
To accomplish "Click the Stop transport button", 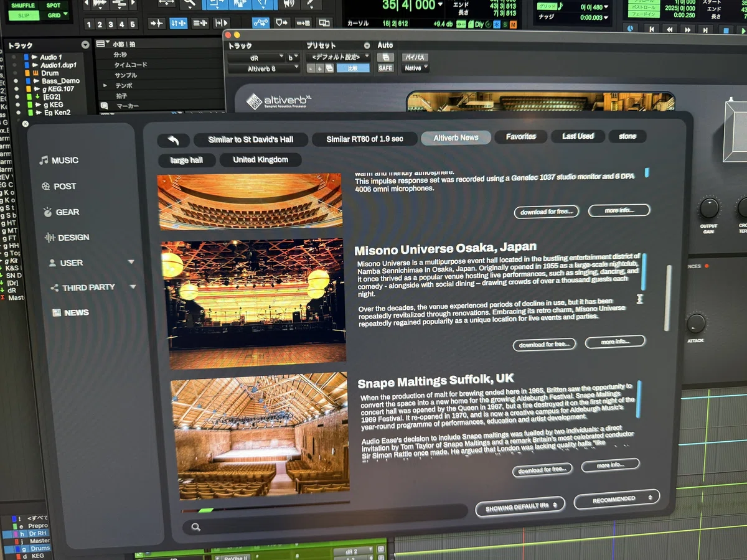I will click(726, 30).
